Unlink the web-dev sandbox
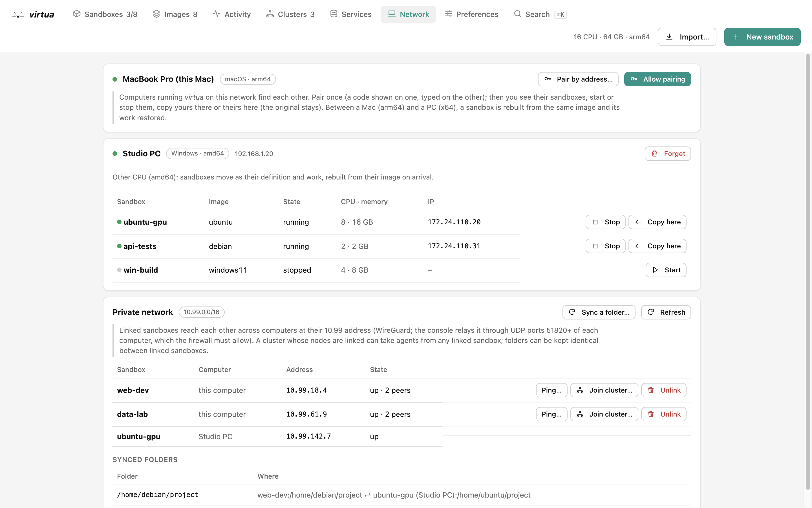Screen dimensions: 812x508 pos(664,390)
